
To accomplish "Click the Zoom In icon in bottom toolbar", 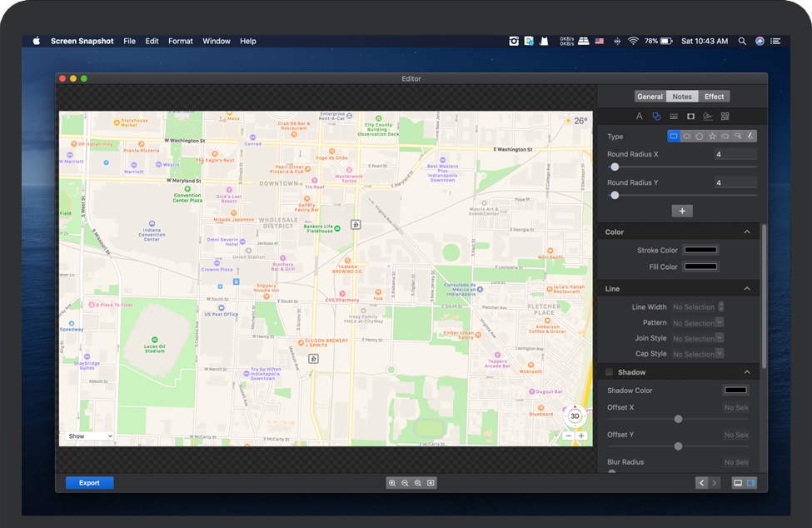I will 392,482.
